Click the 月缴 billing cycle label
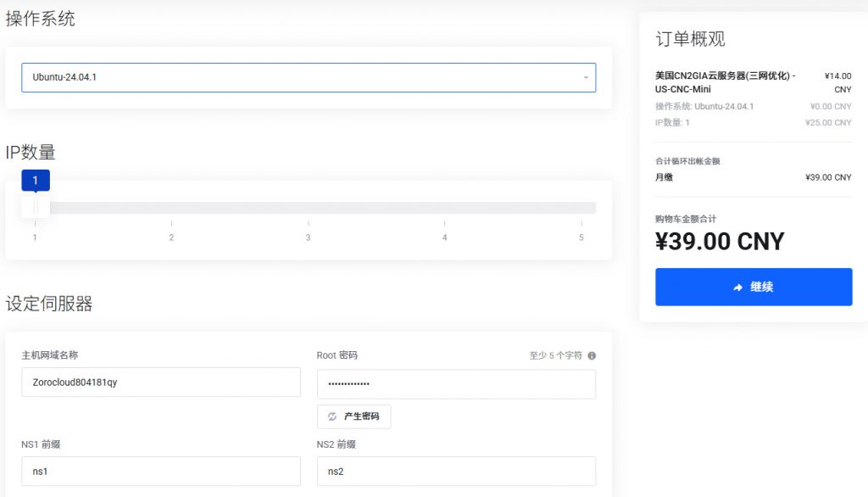Viewport: 868px width, 497px height. coord(666,177)
